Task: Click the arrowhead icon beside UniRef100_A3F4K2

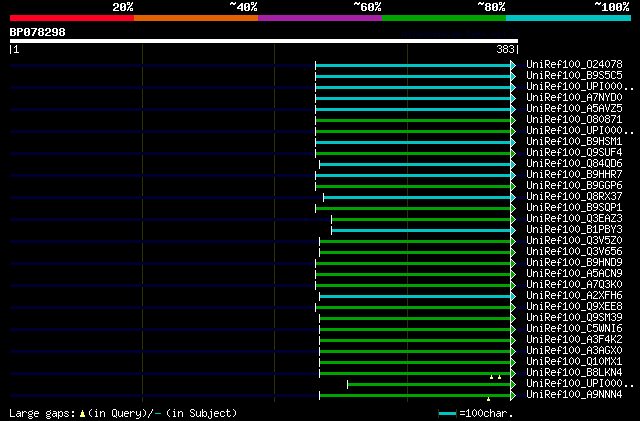Action: coord(513,341)
